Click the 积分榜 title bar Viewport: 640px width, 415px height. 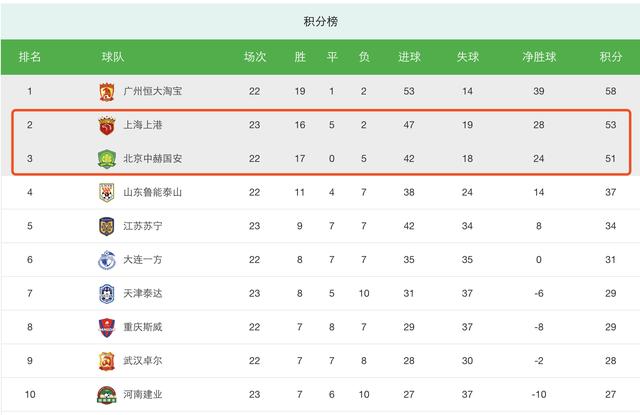pyautogui.click(x=320, y=21)
